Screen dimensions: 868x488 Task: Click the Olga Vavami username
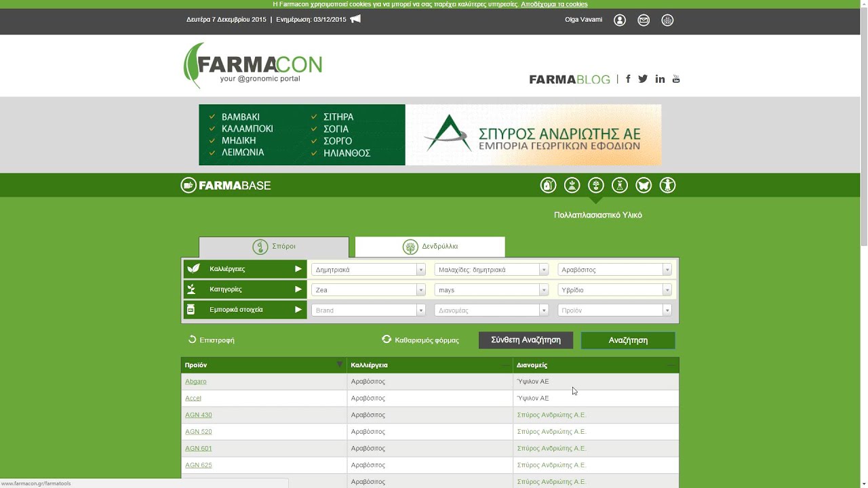(x=583, y=20)
